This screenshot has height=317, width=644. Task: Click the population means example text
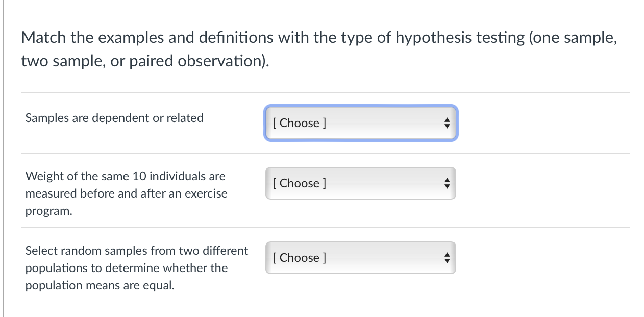(x=136, y=268)
